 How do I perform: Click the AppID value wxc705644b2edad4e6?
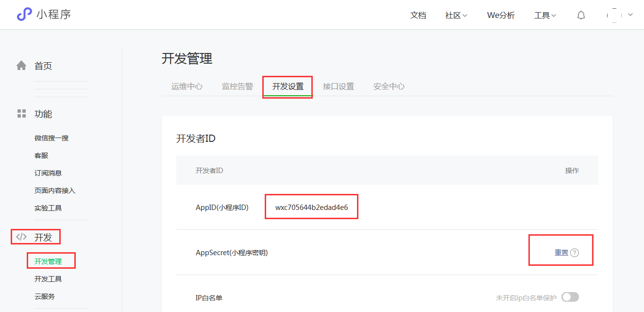point(311,208)
